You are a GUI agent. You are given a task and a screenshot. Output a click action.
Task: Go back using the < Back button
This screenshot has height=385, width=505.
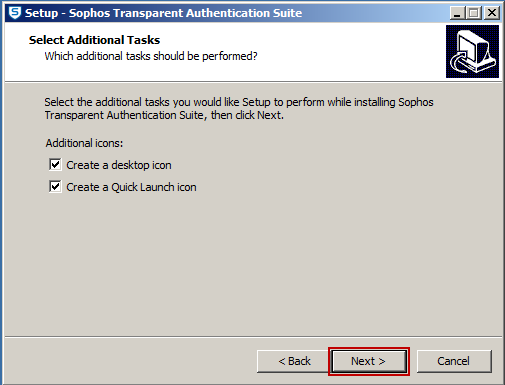click(294, 361)
